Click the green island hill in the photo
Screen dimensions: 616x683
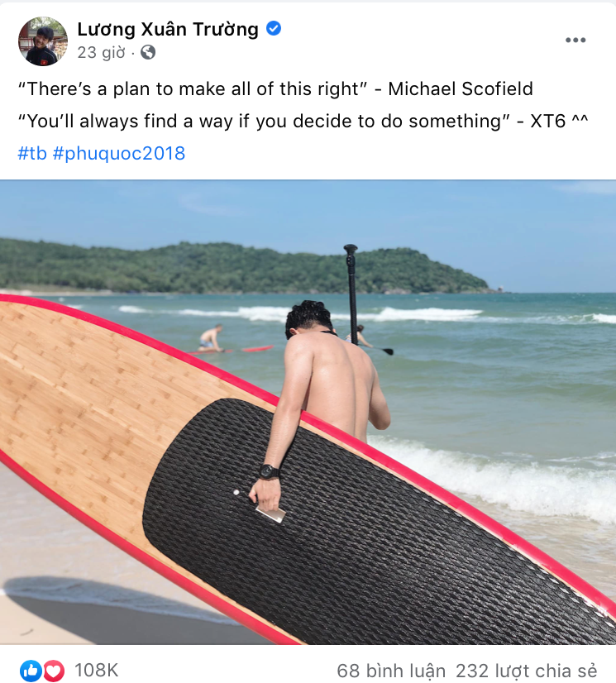244,266
